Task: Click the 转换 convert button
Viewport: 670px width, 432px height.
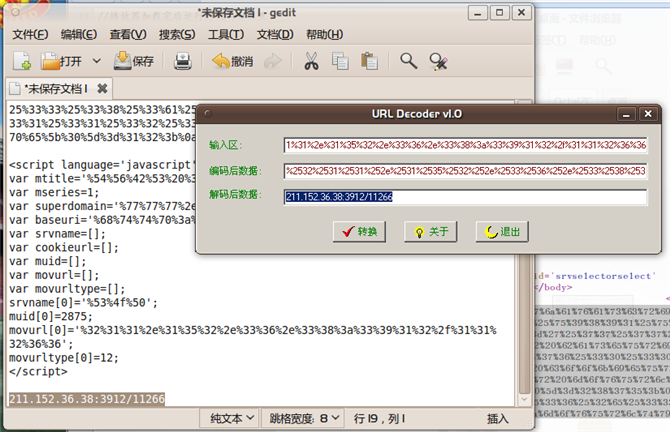Action: click(359, 232)
